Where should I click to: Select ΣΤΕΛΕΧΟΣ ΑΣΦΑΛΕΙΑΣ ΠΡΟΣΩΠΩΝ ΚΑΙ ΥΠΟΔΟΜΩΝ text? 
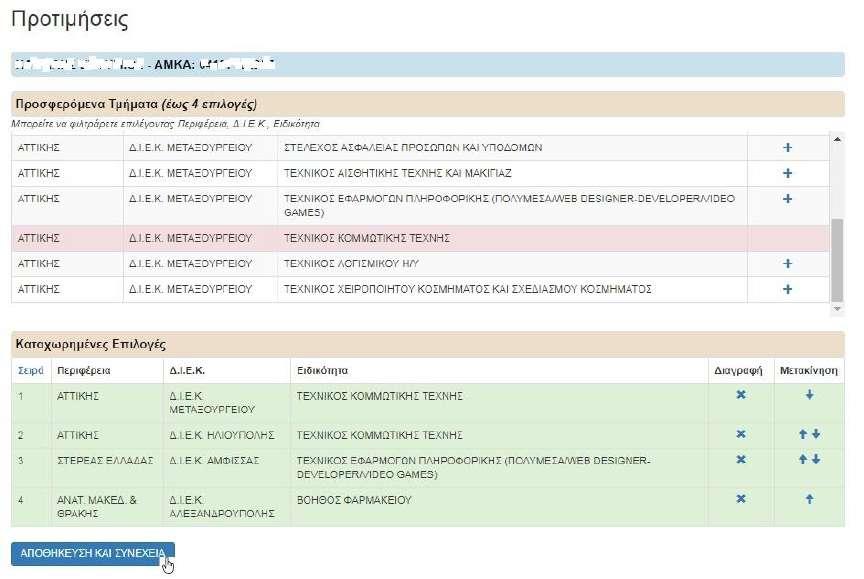[x=413, y=148]
